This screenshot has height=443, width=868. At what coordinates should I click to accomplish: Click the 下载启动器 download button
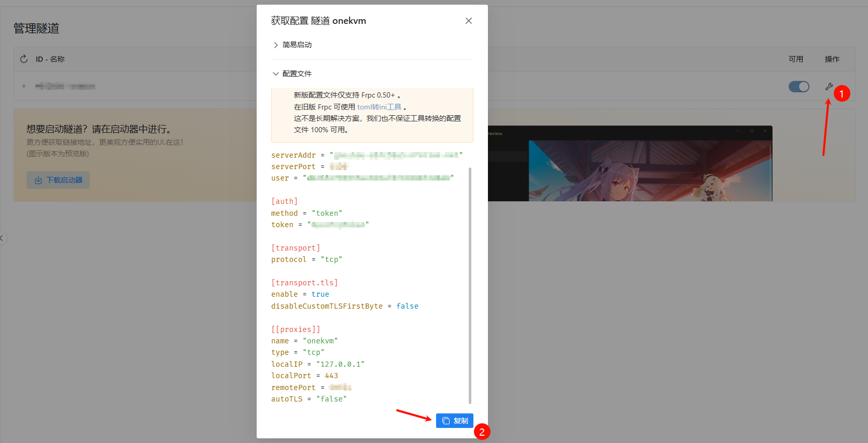tap(58, 180)
